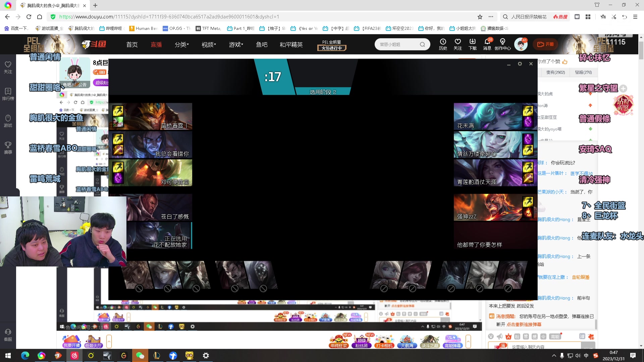Open 客服 headset in the left sidebar
The width and height of the screenshot is (644, 362).
tap(8, 335)
